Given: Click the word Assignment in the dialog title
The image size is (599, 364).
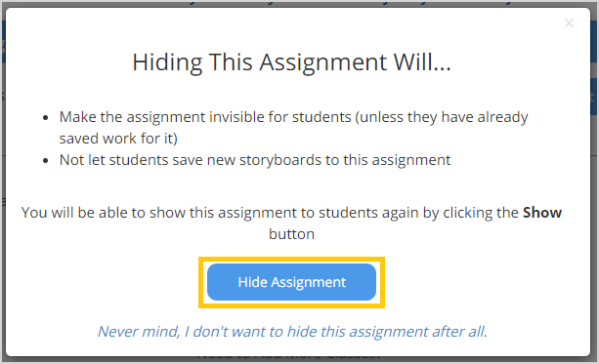Looking at the screenshot, I should click(323, 62).
